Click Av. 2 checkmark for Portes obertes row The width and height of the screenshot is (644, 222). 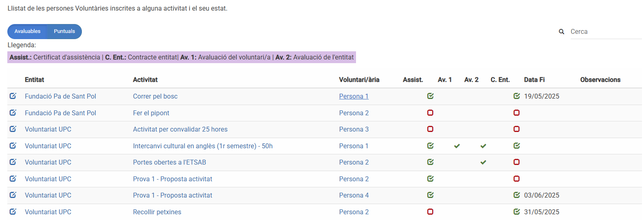(x=483, y=162)
